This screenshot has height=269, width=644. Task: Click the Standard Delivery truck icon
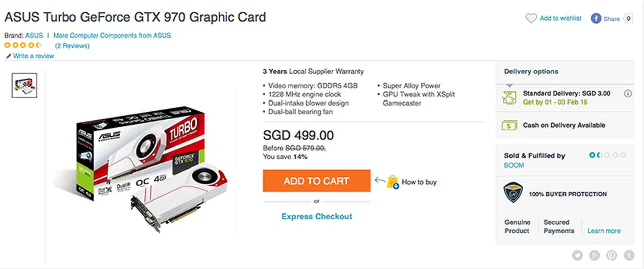click(x=509, y=97)
